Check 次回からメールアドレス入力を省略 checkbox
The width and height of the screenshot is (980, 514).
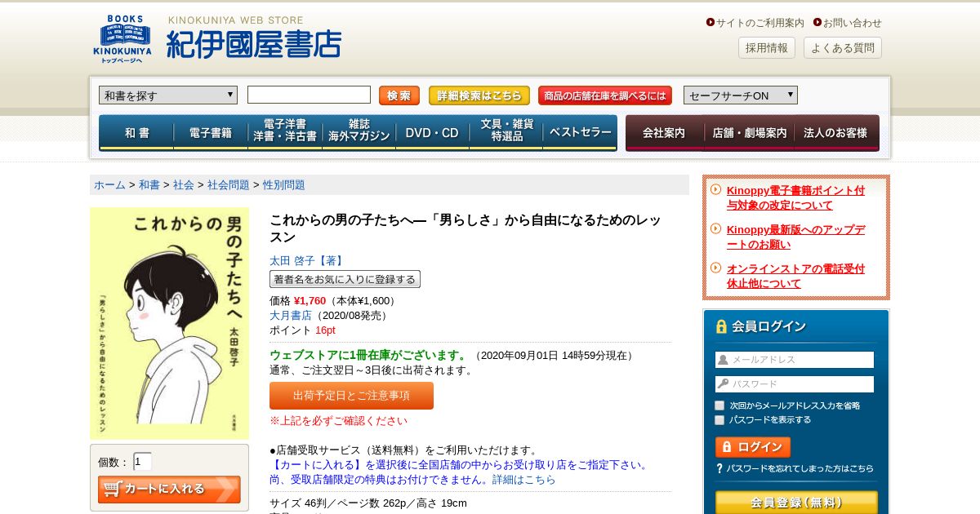click(x=719, y=405)
